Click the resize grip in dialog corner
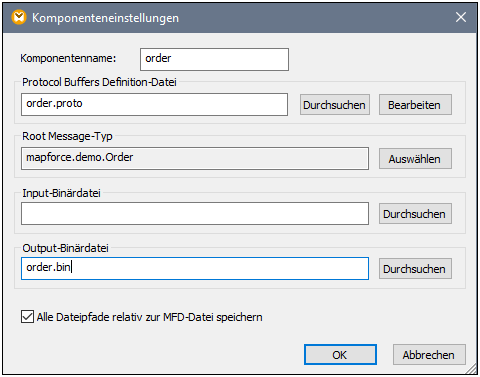The height and width of the screenshot is (377, 480). [471, 369]
